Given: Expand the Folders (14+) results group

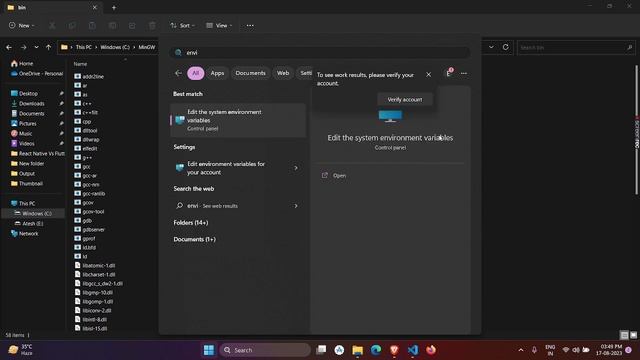Looking at the screenshot, I should pyautogui.click(x=191, y=223).
